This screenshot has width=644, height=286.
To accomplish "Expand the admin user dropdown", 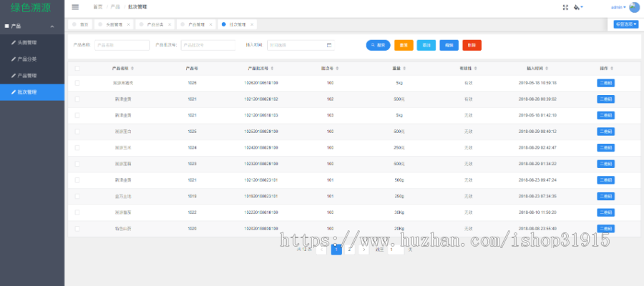I will (x=618, y=7).
